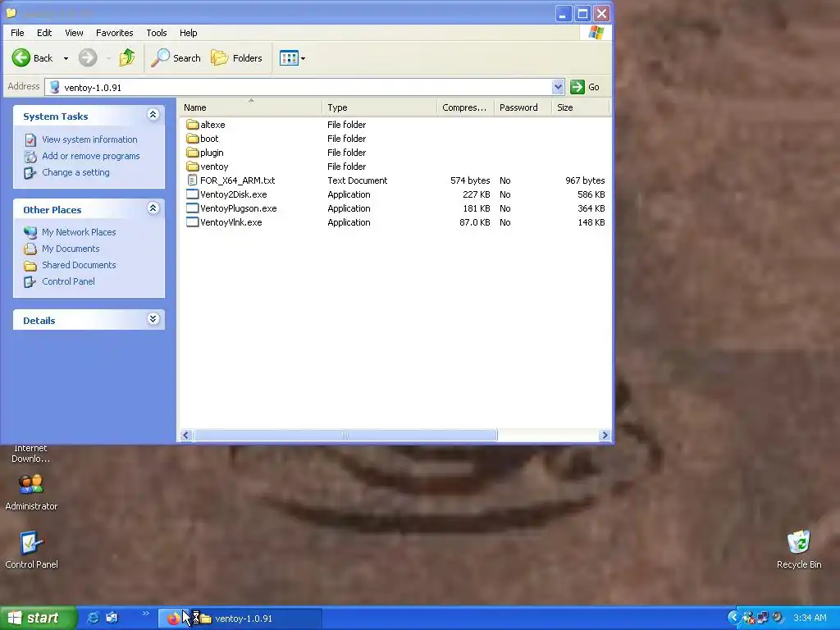Open the Help menu

coord(188,33)
